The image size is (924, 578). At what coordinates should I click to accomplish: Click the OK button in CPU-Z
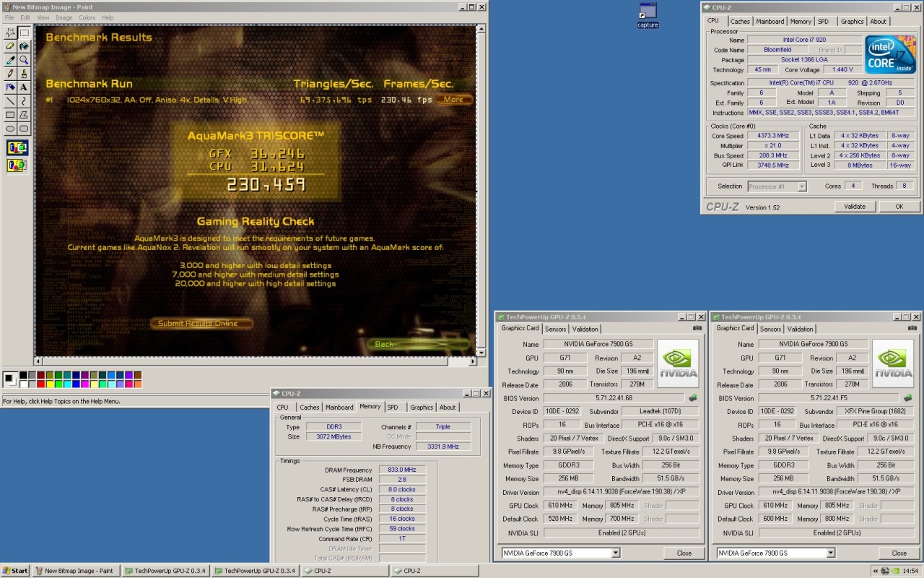[899, 207]
